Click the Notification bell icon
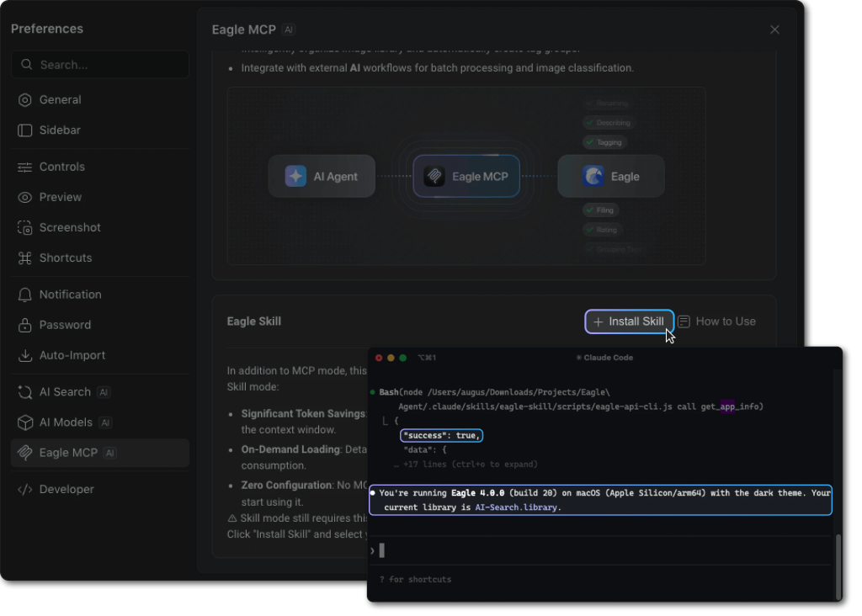Image resolution: width=862 pixels, height=616 pixels. pos(25,295)
